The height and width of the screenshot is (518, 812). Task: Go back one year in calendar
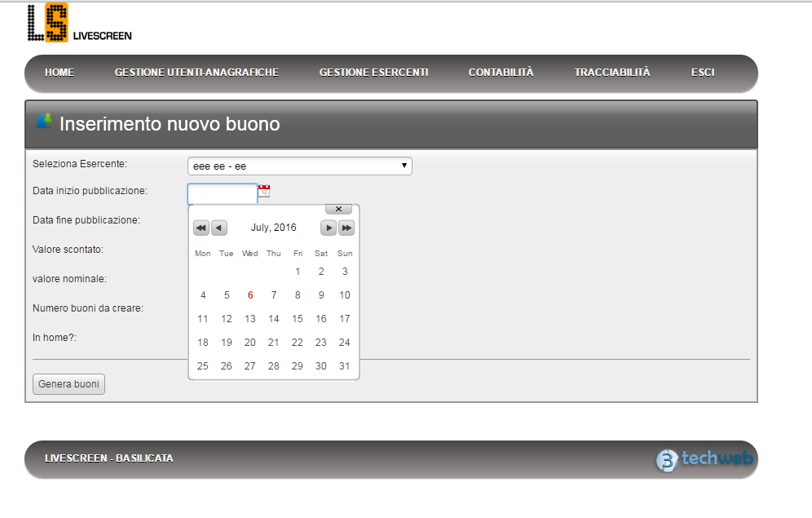(x=201, y=228)
